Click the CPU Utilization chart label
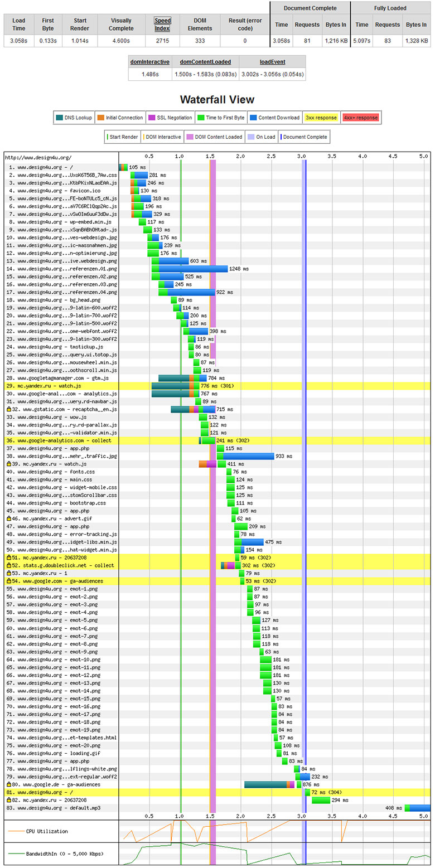This screenshot has width=435, height=868. click(x=47, y=831)
